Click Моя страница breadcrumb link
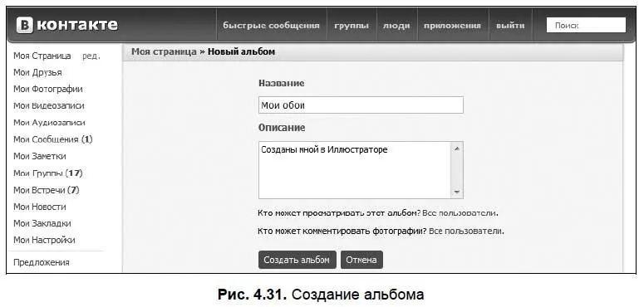 pyautogui.click(x=164, y=52)
